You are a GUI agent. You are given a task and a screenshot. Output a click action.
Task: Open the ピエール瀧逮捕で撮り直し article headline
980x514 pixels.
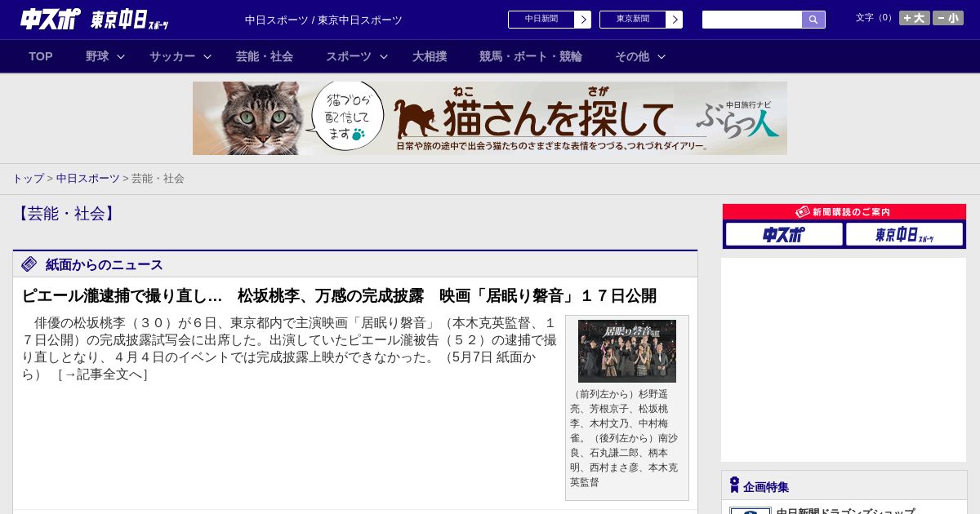point(339,295)
